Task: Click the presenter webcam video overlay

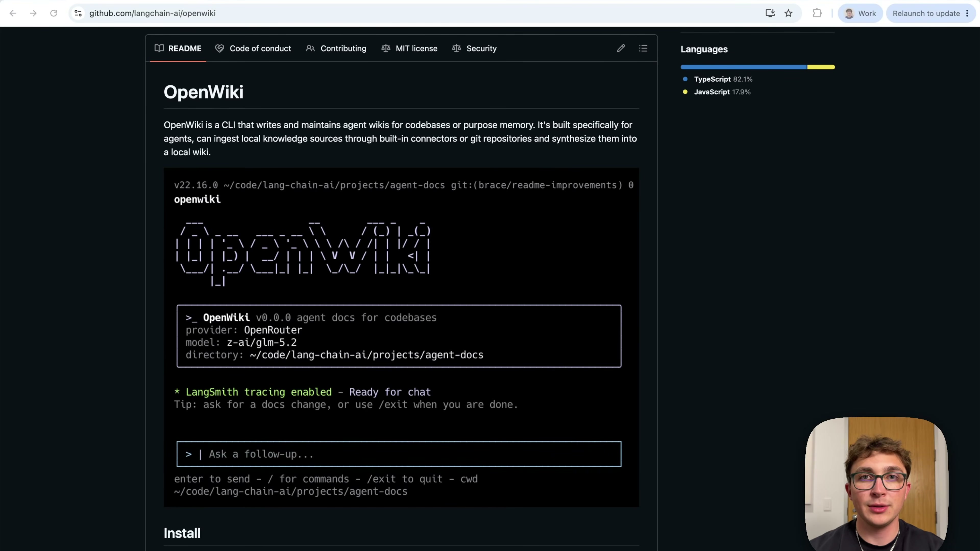Action: click(877, 484)
